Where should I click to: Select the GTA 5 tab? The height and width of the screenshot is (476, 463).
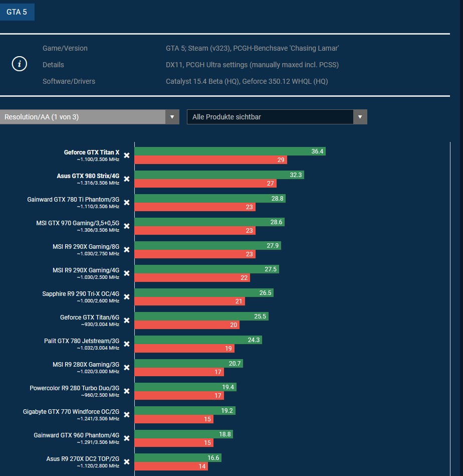point(17,12)
